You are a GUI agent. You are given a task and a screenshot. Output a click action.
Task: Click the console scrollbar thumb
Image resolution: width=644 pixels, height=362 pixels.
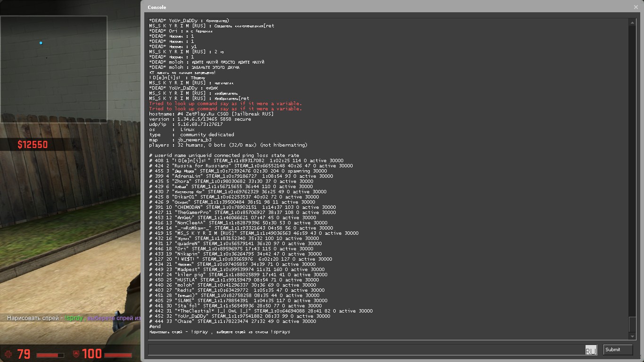coord(632,324)
